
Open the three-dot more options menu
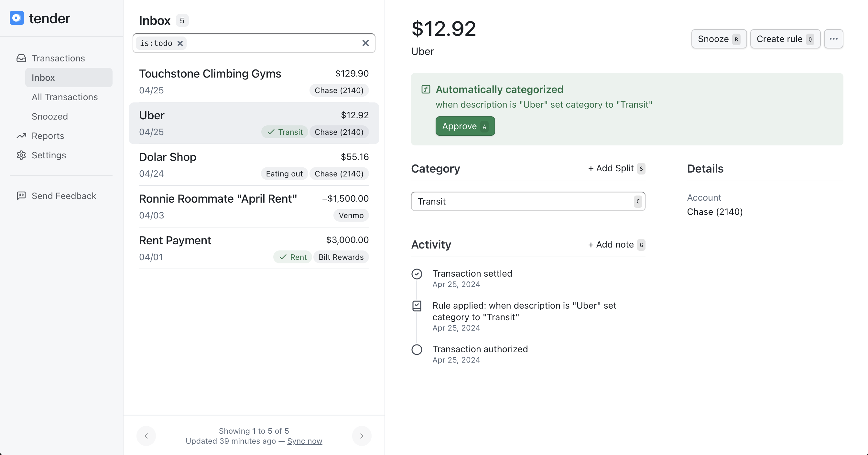click(833, 39)
